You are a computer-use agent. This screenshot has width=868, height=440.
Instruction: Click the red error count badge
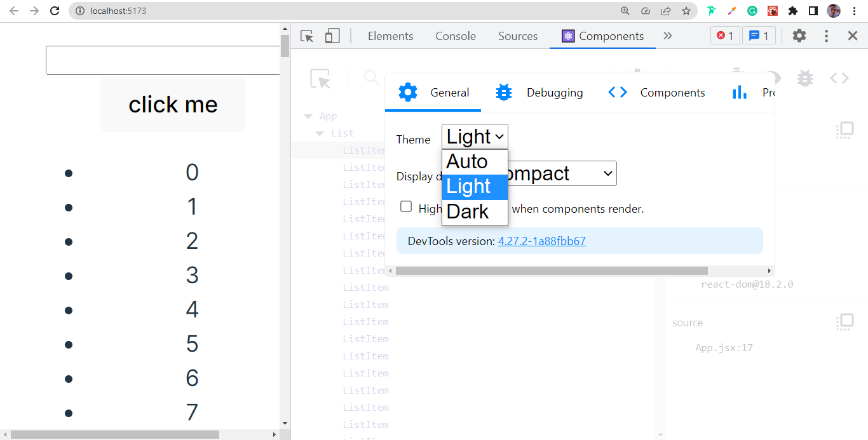click(725, 36)
